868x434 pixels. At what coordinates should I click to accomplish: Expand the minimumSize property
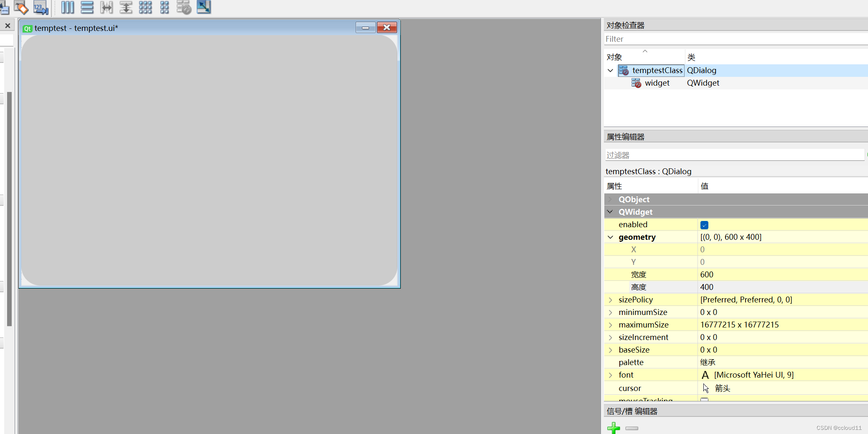(x=610, y=312)
